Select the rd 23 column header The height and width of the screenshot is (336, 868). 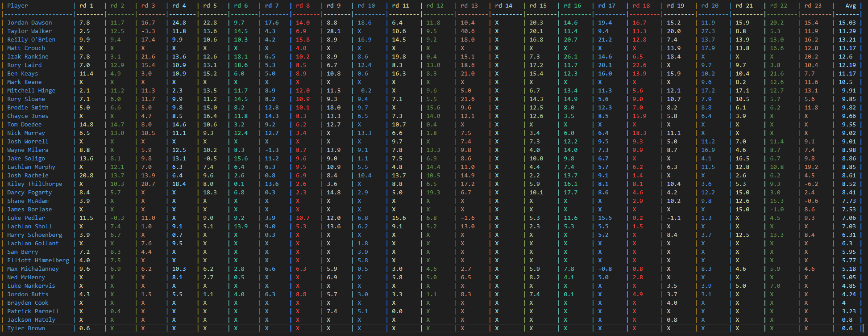click(813, 6)
